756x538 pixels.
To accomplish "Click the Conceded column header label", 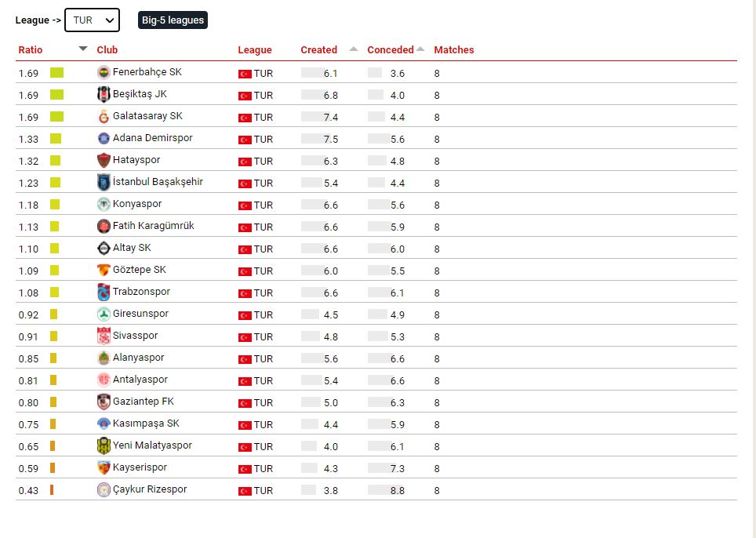I will (391, 49).
